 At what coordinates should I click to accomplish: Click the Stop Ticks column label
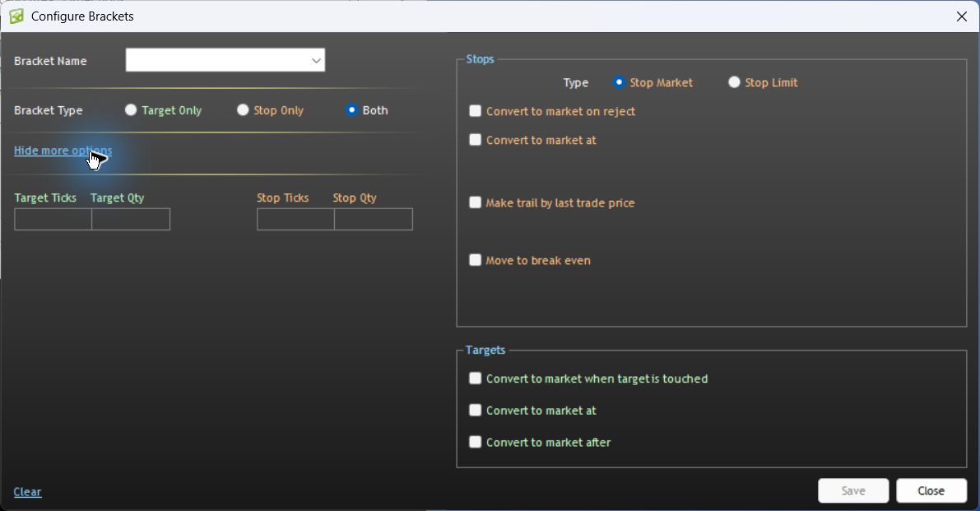point(282,197)
